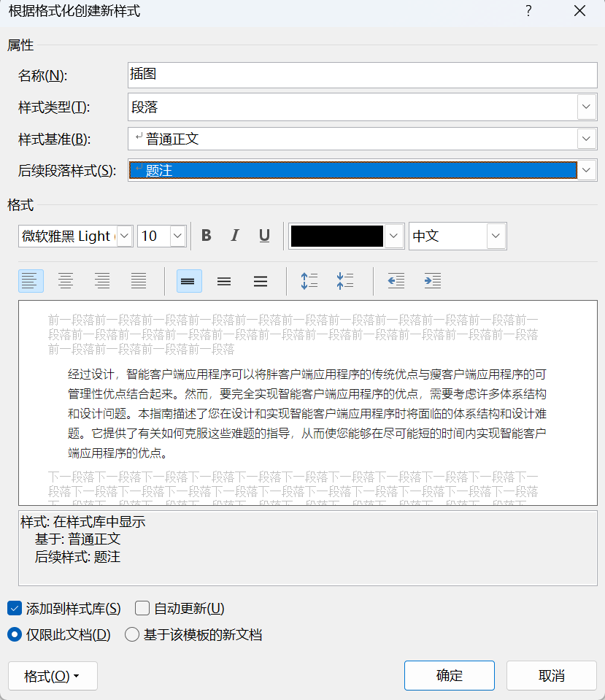The width and height of the screenshot is (605, 700).
Task: Increase paragraph spacing
Action: [309, 281]
